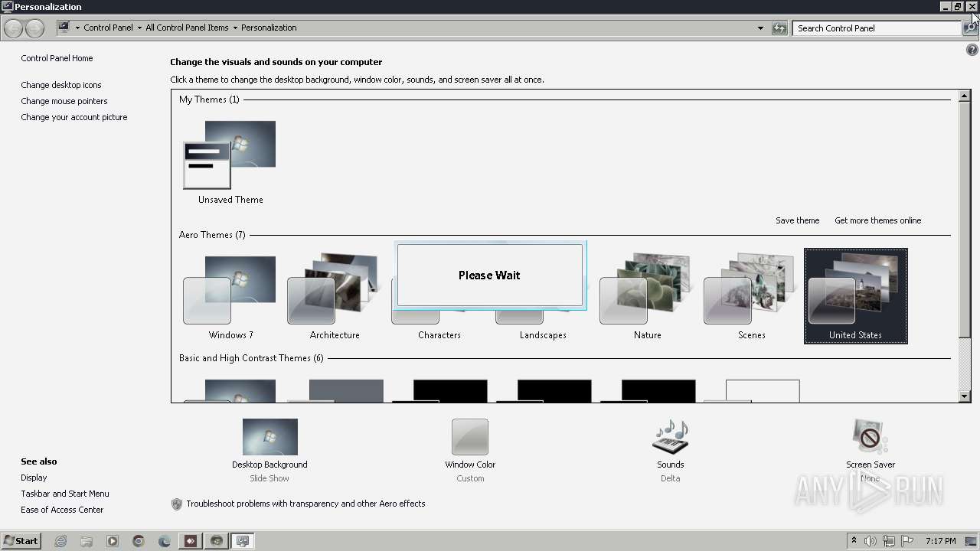Click the Screen Saver label text
Screen dimensions: 980x551
coord(871,465)
